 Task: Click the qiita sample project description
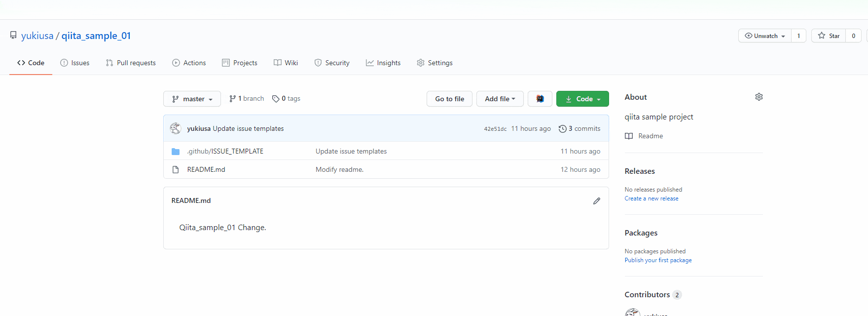tap(659, 117)
